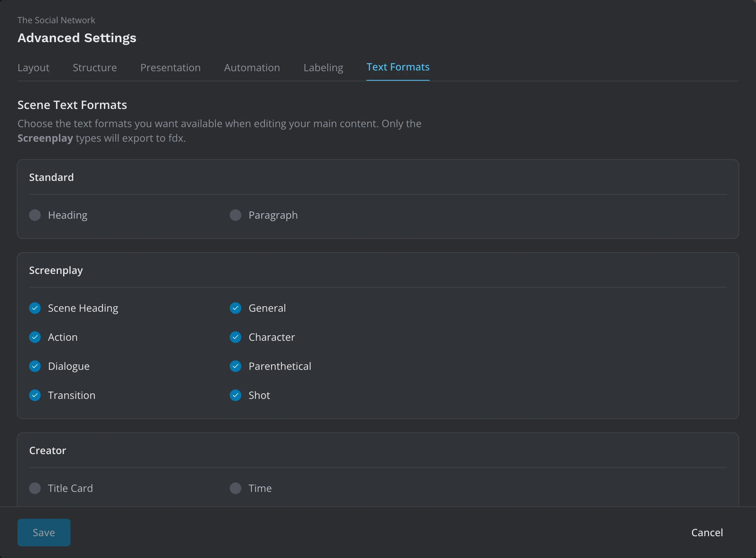Click the Advanced Settings title
This screenshot has height=558, width=756.
77,38
